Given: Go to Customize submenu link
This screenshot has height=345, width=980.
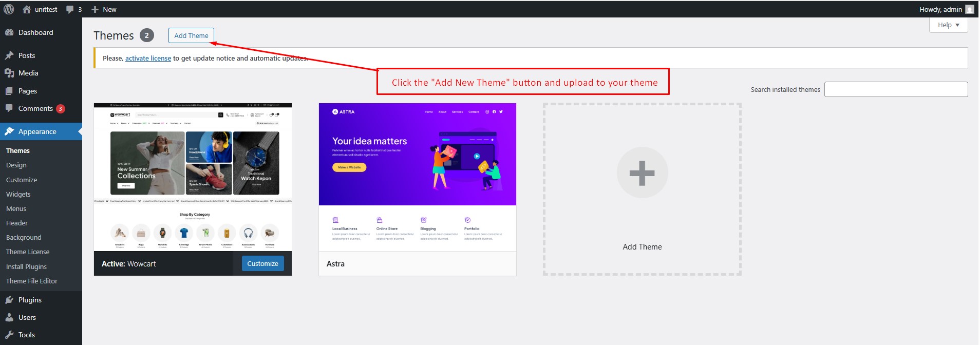Looking at the screenshot, I should point(22,180).
